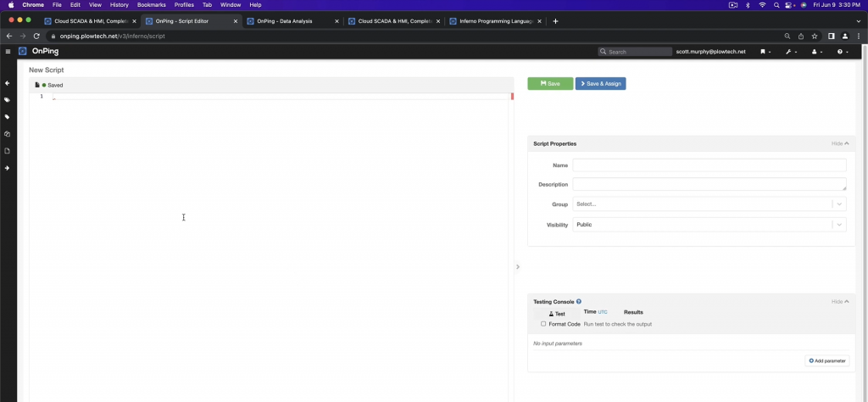Click the Chrome address bar URL

(x=113, y=36)
